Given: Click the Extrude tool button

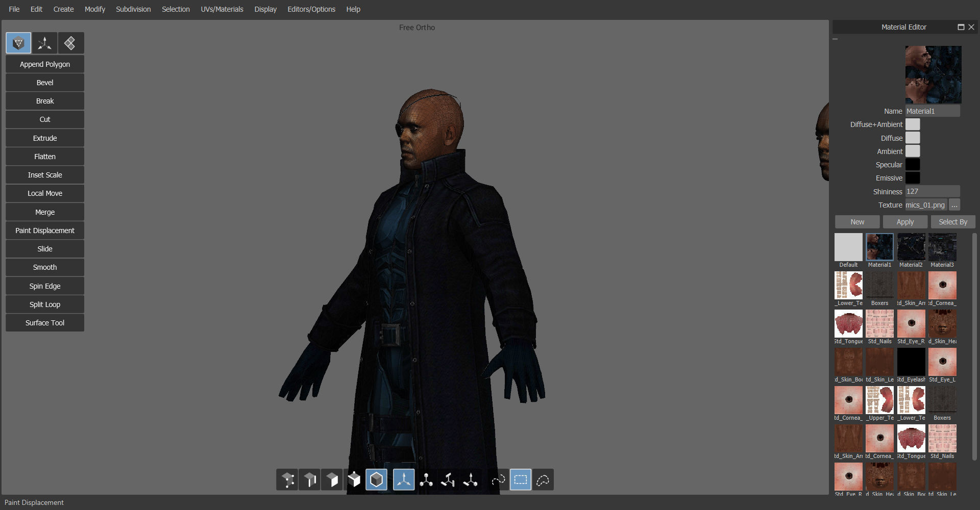Looking at the screenshot, I should (45, 138).
